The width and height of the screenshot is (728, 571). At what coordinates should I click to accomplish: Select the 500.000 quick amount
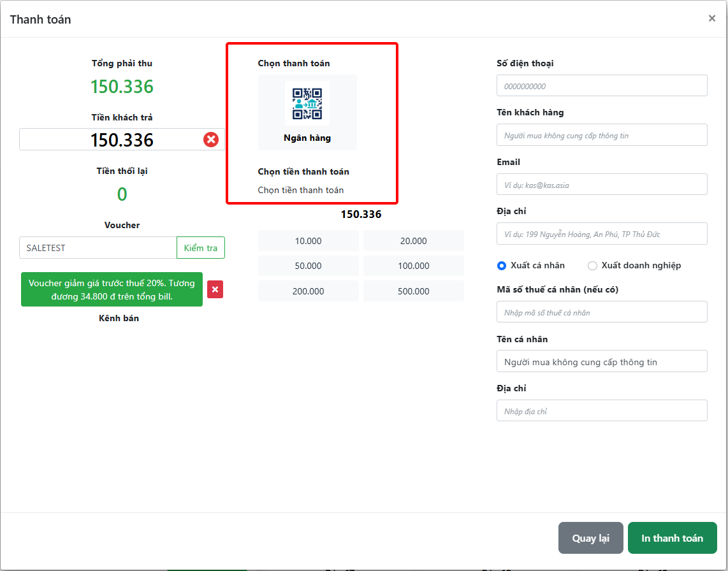[414, 291]
